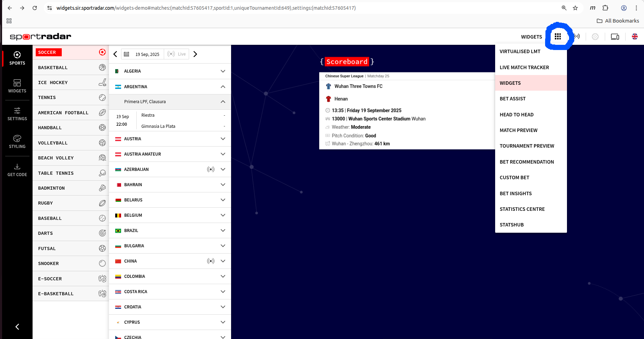Toggle the Live matches filter
This screenshot has height=339, width=644.
(x=177, y=54)
